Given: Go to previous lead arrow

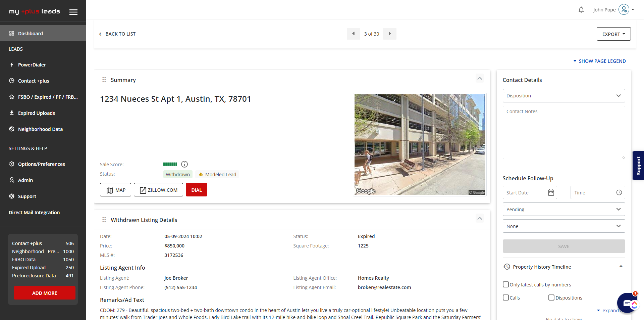Looking at the screenshot, I should tap(353, 34).
